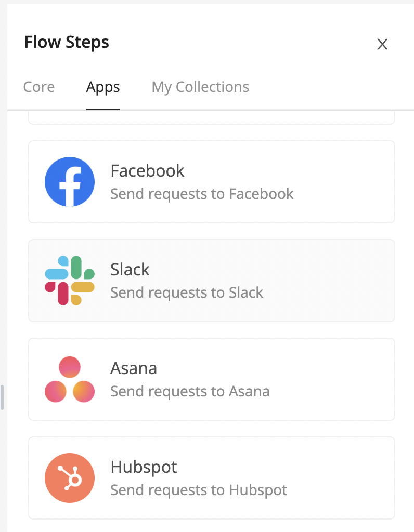
Task: Click the grey handle on the panel's left edge
Action: coord(2,397)
